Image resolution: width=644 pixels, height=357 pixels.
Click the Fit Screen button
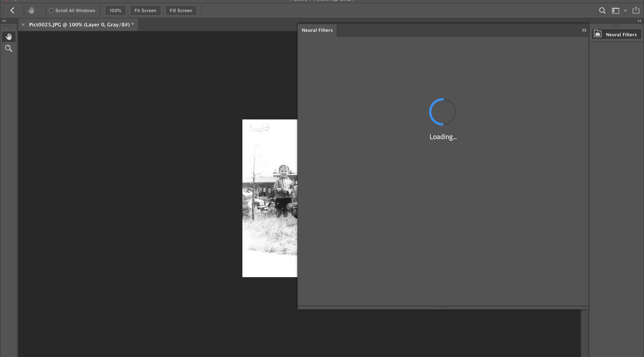(x=145, y=11)
